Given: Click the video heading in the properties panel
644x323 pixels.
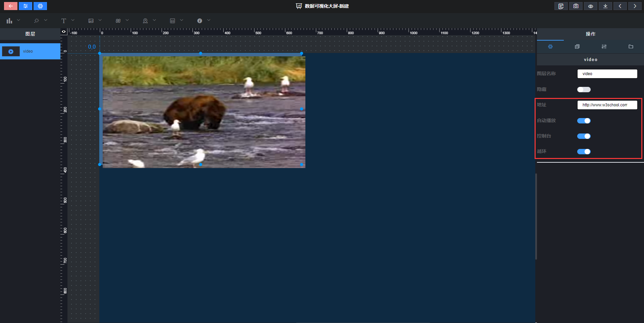Looking at the screenshot, I should (x=590, y=59).
